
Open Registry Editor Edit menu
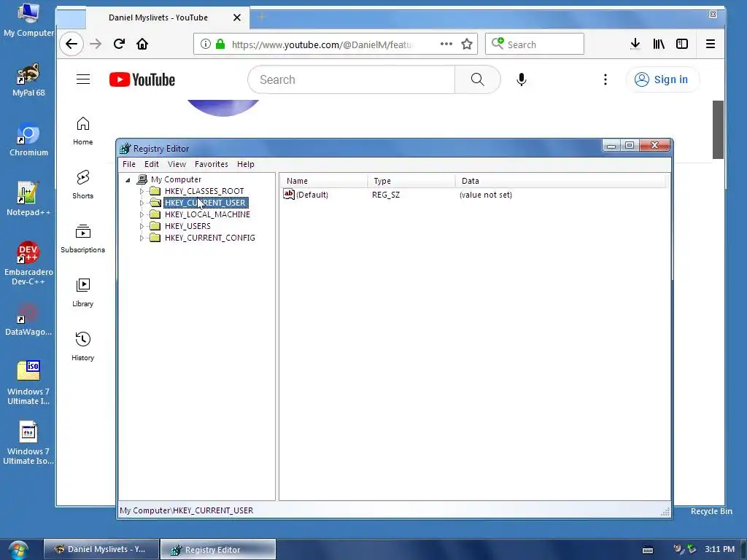152,164
